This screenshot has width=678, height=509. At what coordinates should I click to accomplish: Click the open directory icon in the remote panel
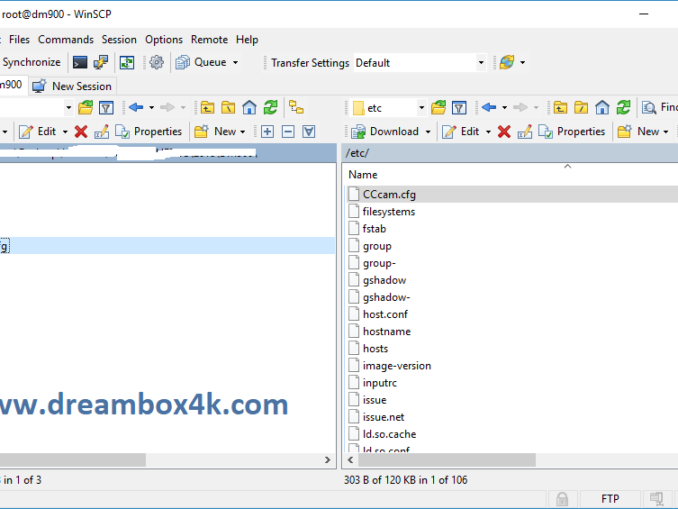coord(438,108)
